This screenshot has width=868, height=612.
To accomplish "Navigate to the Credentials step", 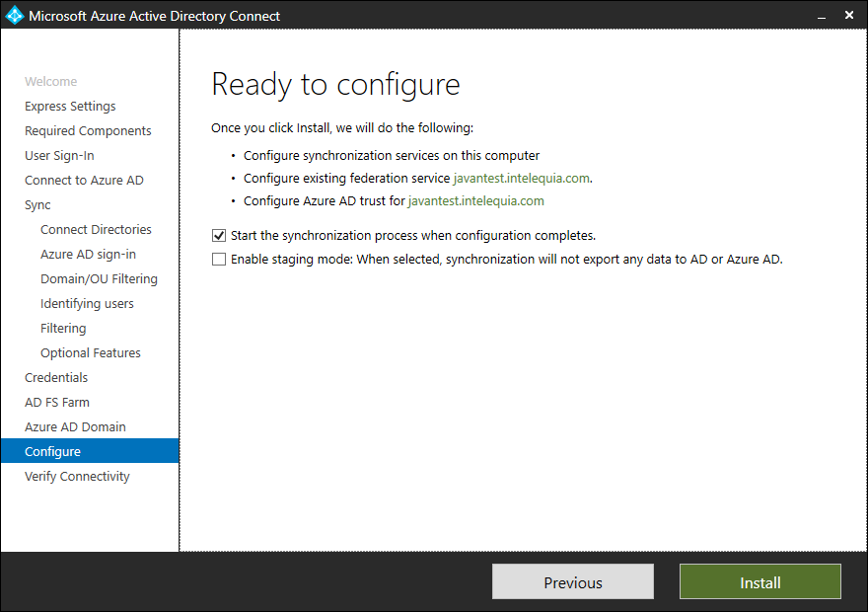I will tap(56, 377).
